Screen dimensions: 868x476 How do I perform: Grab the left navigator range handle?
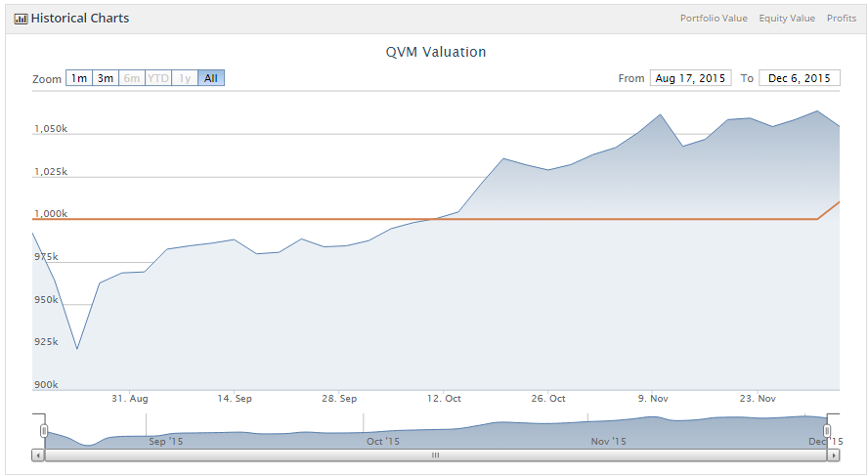tap(44, 431)
